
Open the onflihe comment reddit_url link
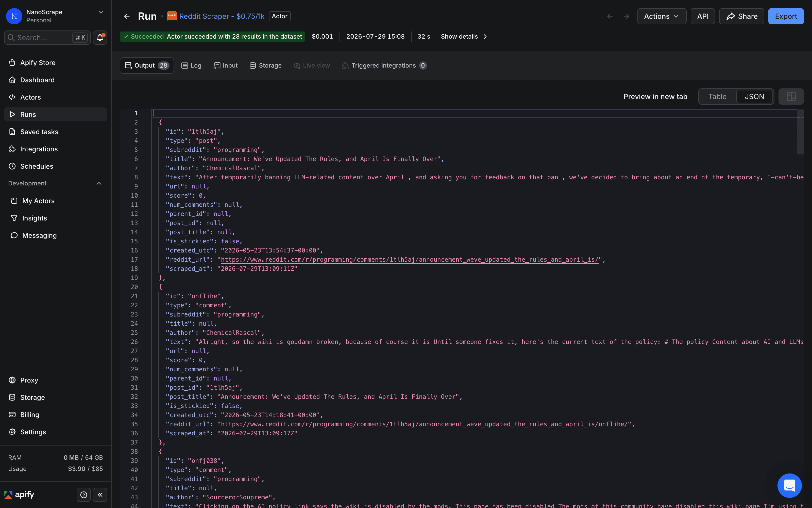424,424
